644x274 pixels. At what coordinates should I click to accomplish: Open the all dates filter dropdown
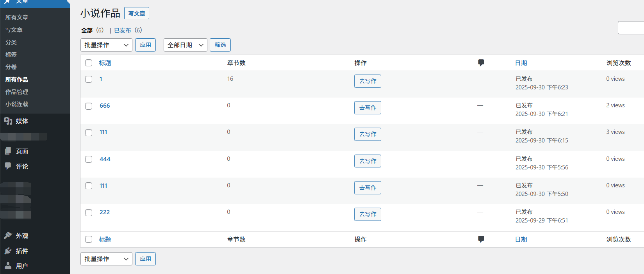point(185,45)
